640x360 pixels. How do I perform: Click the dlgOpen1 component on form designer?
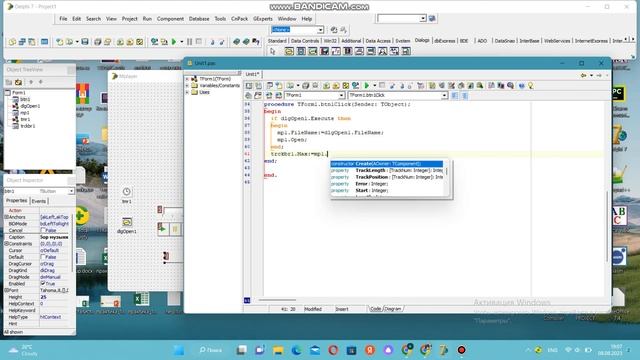(127, 222)
